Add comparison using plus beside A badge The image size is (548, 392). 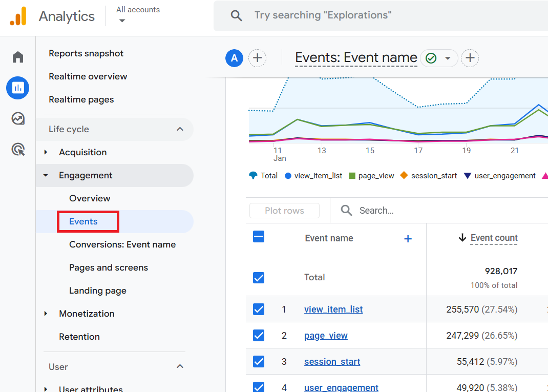(x=258, y=58)
